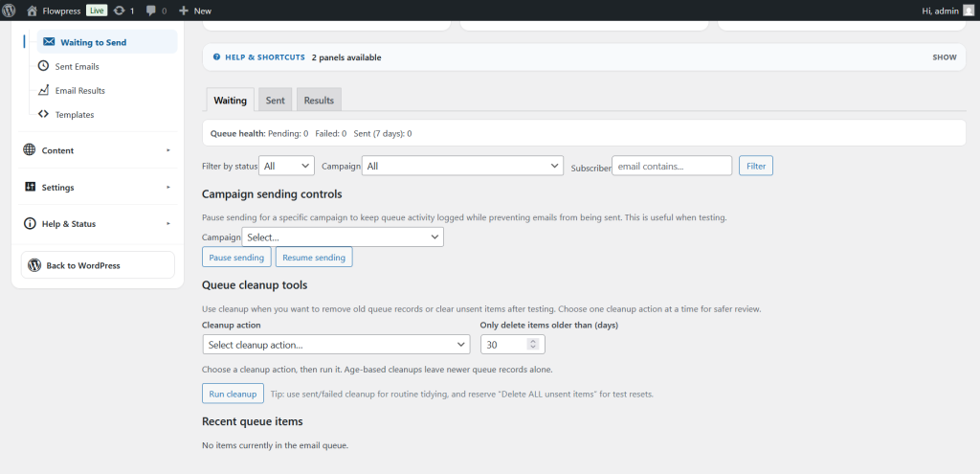Viewport: 980px width, 474px height.
Task: Switch to the Waiting tab
Action: tap(230, 100)
